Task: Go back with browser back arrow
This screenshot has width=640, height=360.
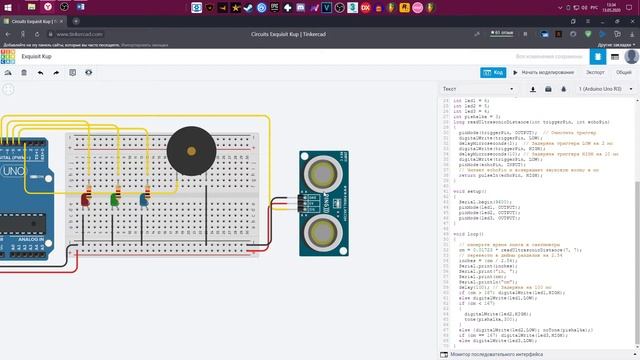Action: tap(8, 34)
